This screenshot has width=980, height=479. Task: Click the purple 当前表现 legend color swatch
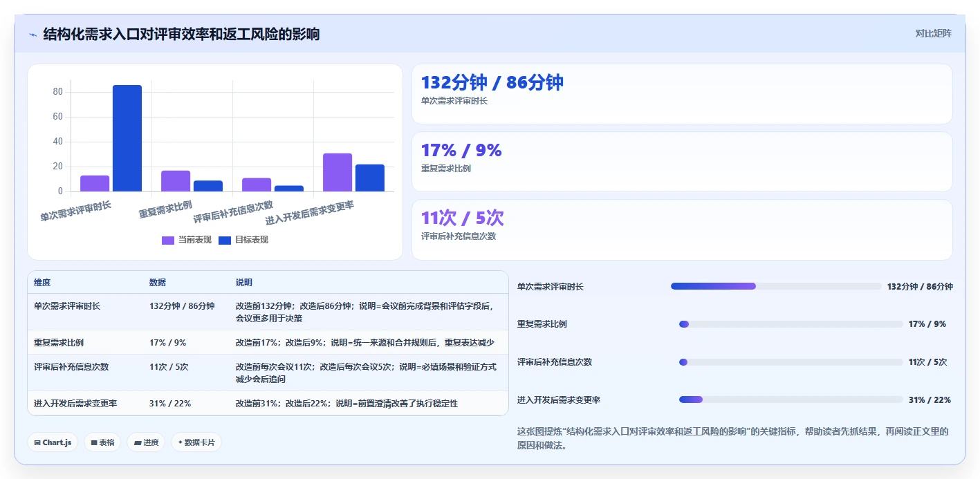(x=168, y=240)
